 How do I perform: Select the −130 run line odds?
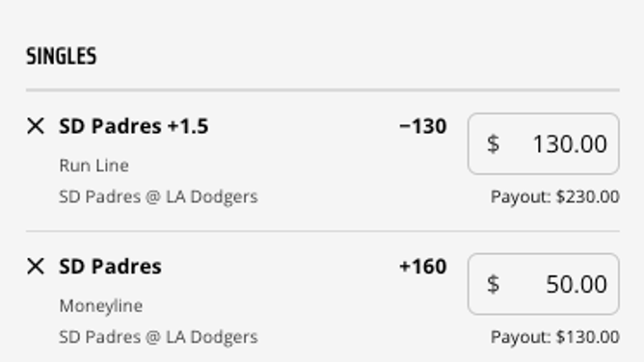coord(423,126)
